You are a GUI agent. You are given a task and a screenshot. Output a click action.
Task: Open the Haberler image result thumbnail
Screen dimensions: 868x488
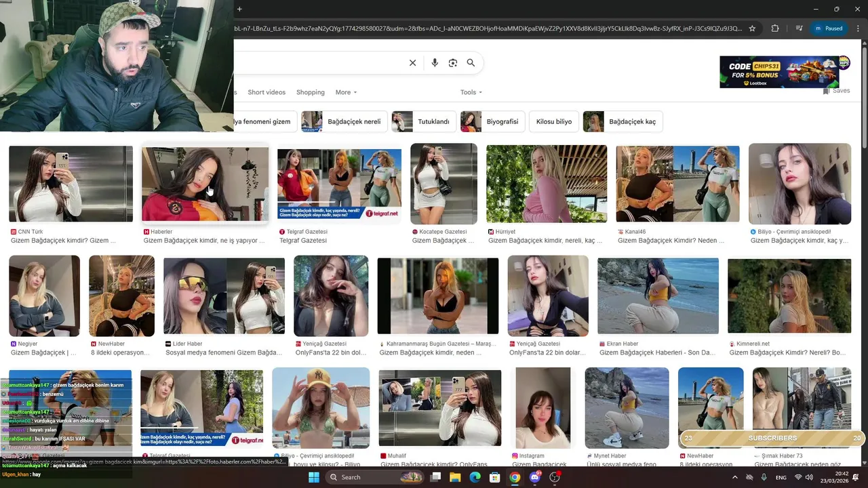click(205, 184)
